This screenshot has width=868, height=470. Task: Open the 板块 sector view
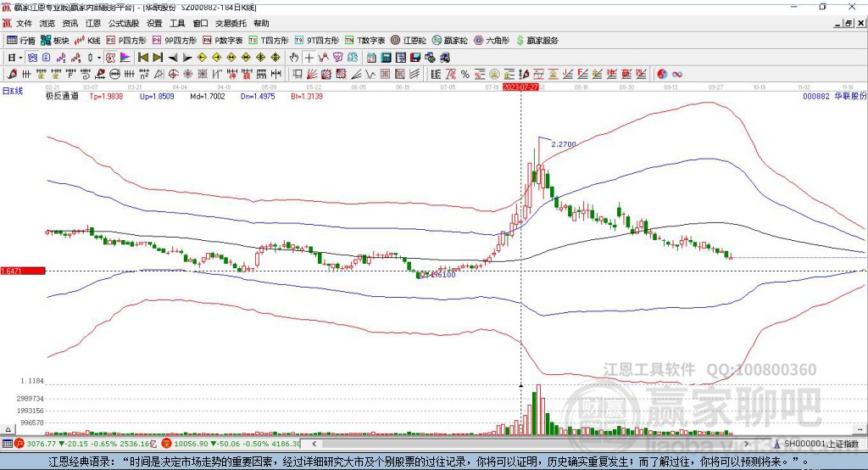pos(55,41)
